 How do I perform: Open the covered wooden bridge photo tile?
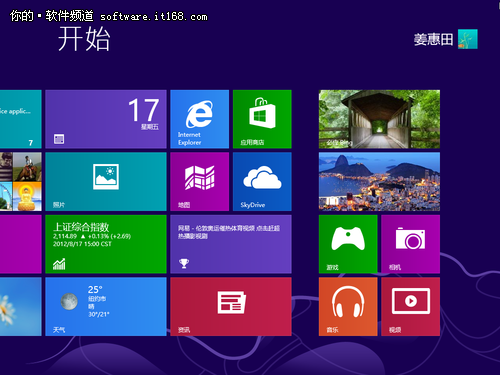(x=379, y=119)
